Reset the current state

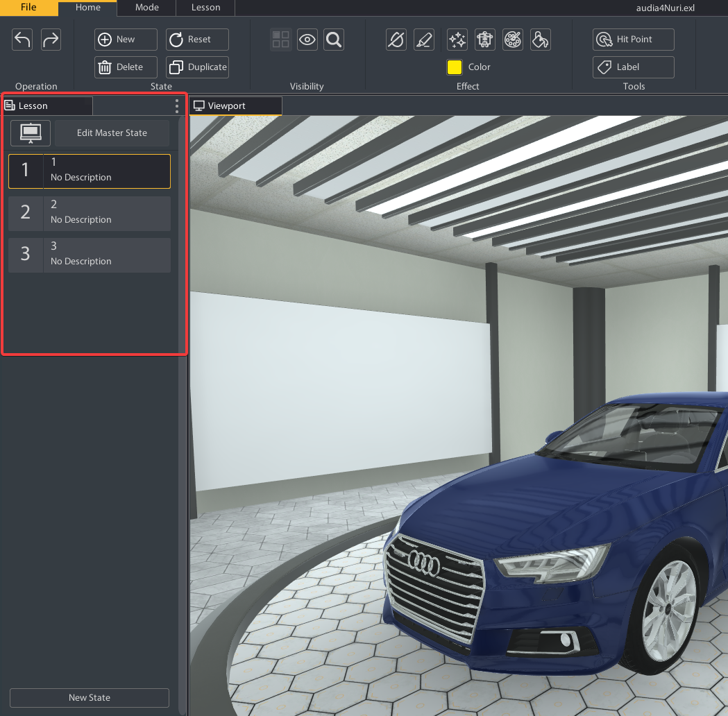pos(197,40)
